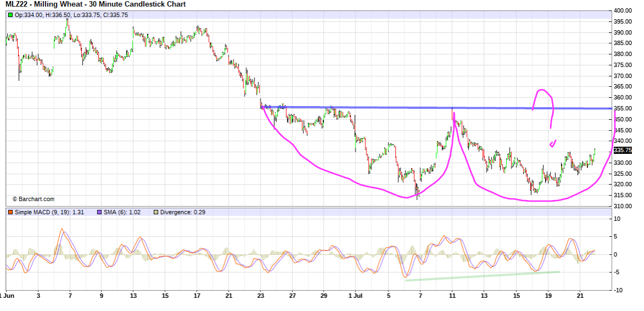Click the 310.00 price axis label

coord(623,207)
